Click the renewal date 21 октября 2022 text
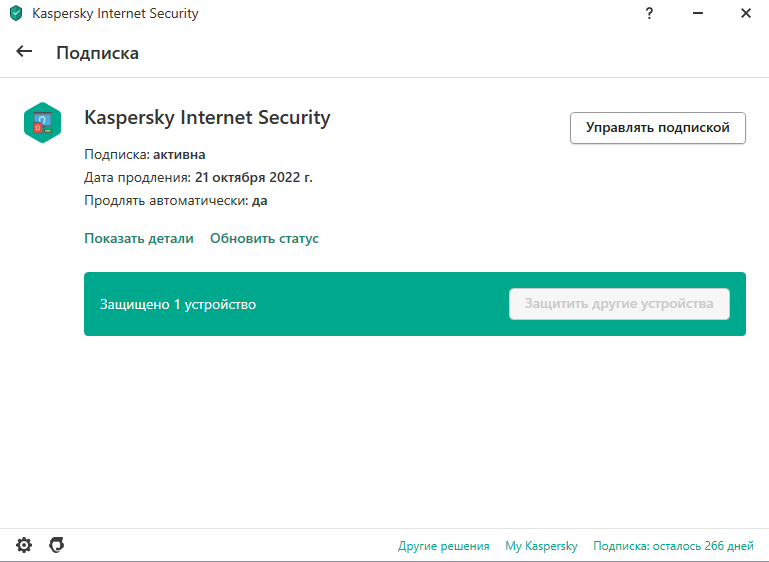The height and width of the screenshot is (562, 769). tap(253, 177)
